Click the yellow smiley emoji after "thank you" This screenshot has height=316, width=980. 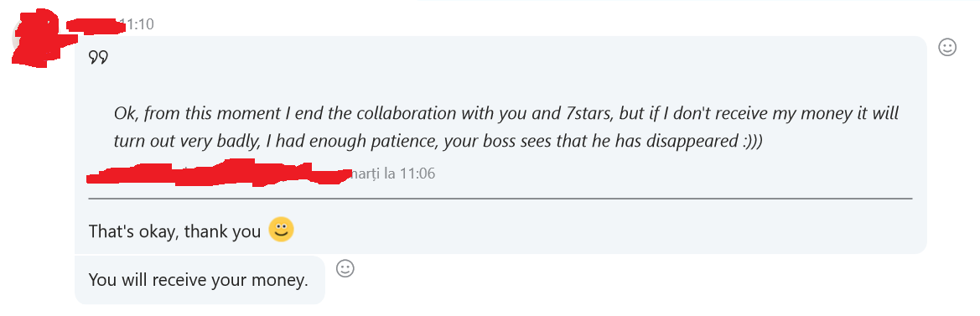[281, 230]
